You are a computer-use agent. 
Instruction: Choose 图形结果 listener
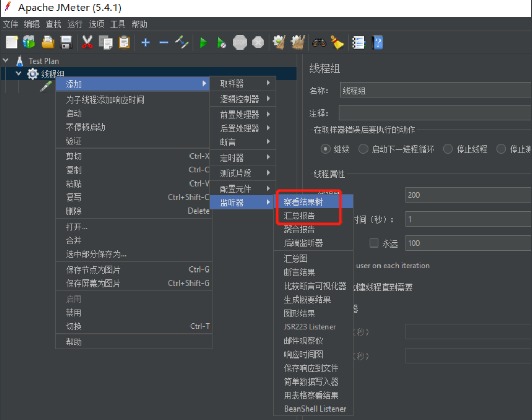[x=313, y=313]
